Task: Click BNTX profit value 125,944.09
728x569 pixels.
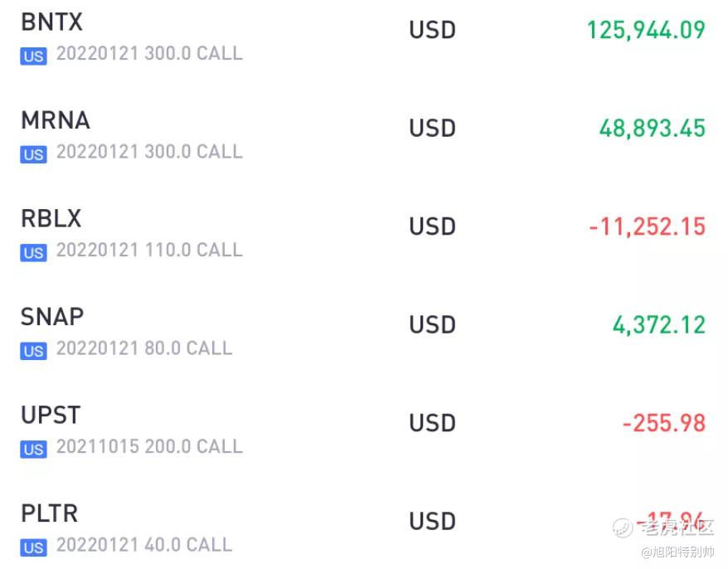Action: pos(646,30)
